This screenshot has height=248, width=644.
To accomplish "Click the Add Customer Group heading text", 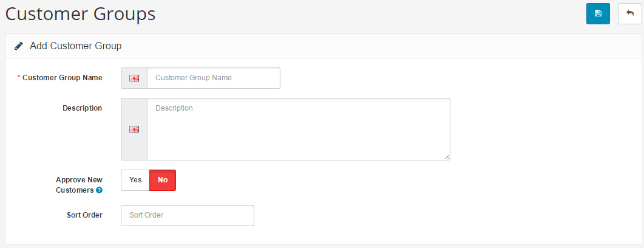I will 76,46.
